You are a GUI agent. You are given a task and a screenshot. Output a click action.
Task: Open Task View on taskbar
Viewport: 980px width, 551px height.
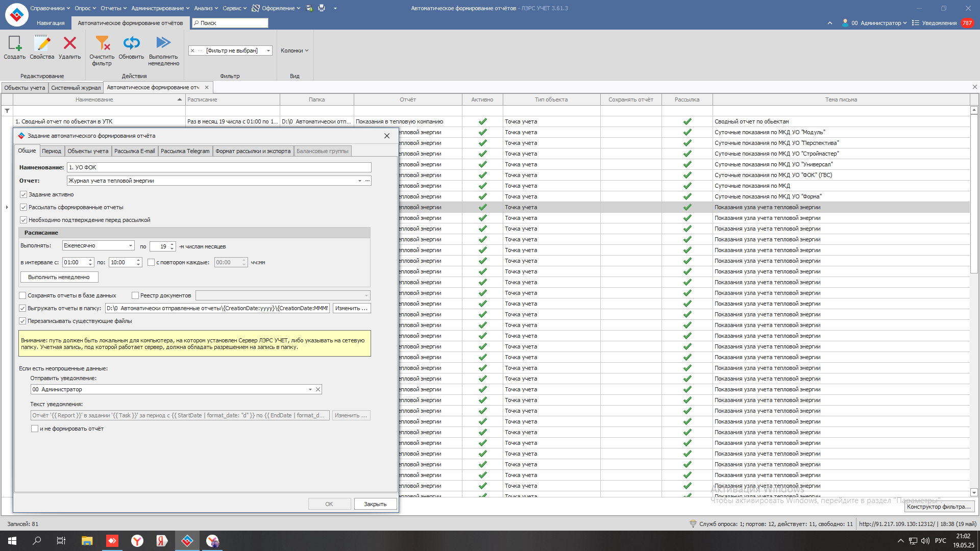tap(61, 541)
